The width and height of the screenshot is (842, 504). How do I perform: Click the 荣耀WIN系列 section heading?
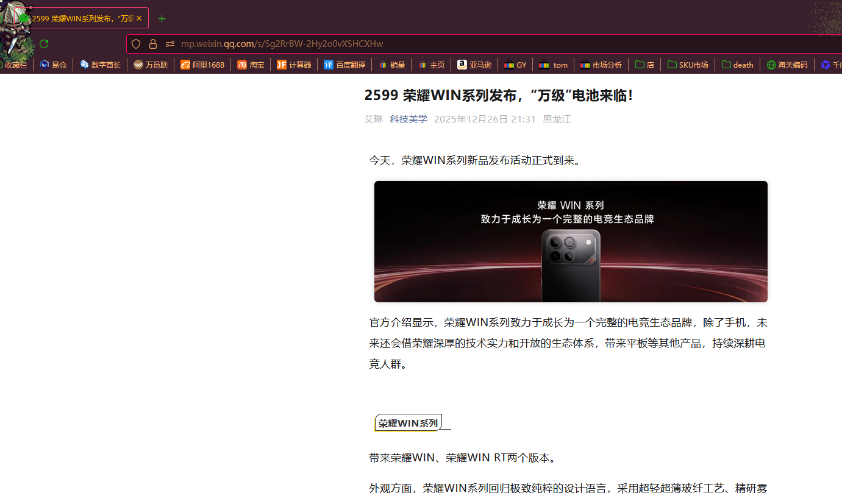(x=408, y=423)
